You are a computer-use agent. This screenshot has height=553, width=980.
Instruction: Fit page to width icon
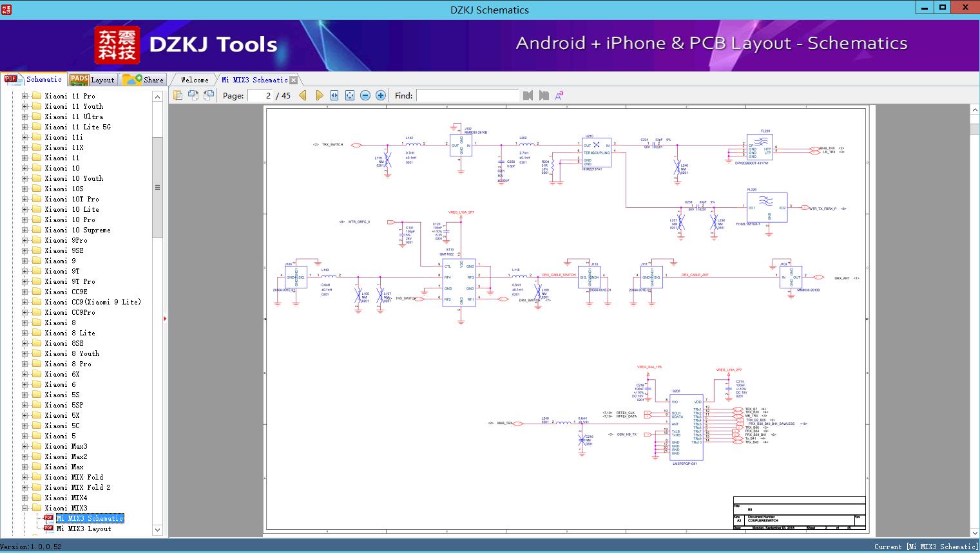pos(334,95)
